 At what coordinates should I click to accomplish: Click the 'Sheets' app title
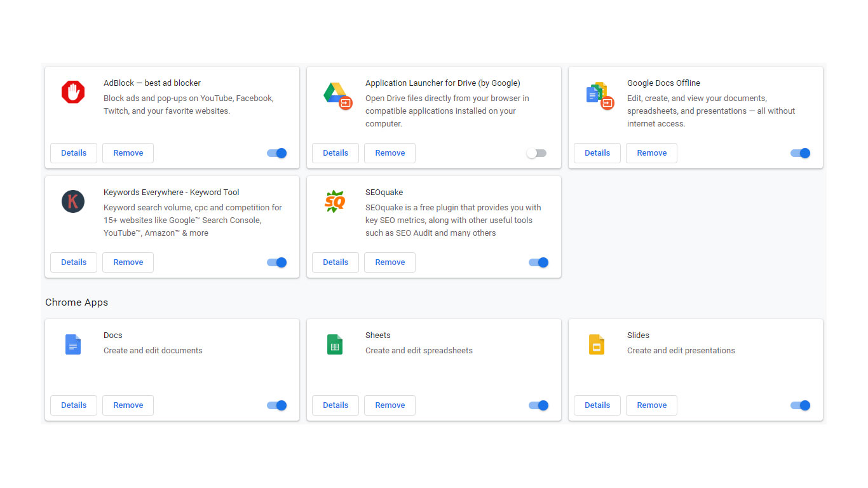[378, 335]
